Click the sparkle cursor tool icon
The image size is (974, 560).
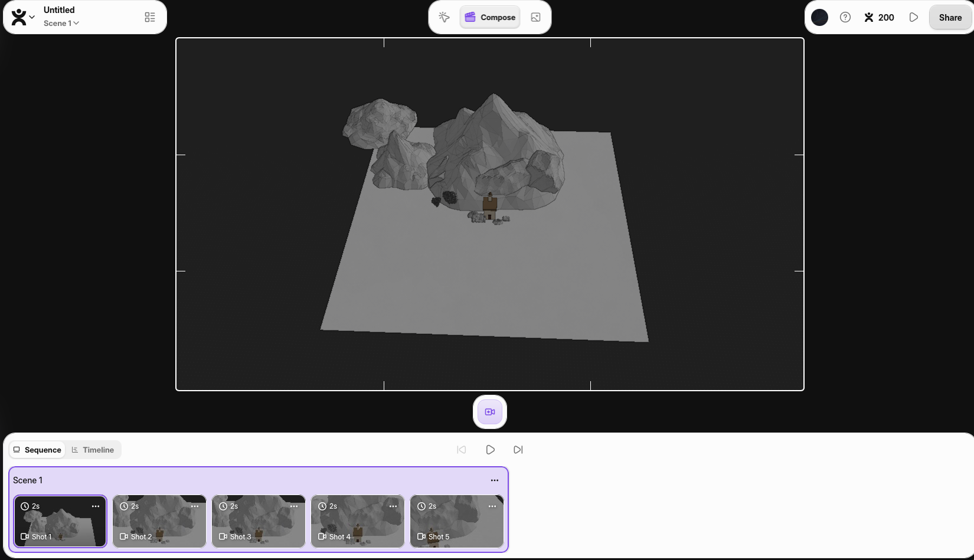pos(444,17)
